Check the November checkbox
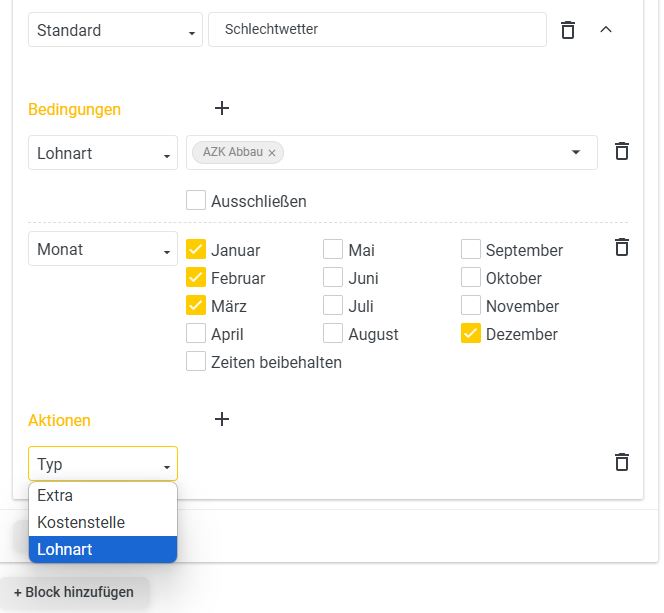664x613 pixels. pos(470,305)
